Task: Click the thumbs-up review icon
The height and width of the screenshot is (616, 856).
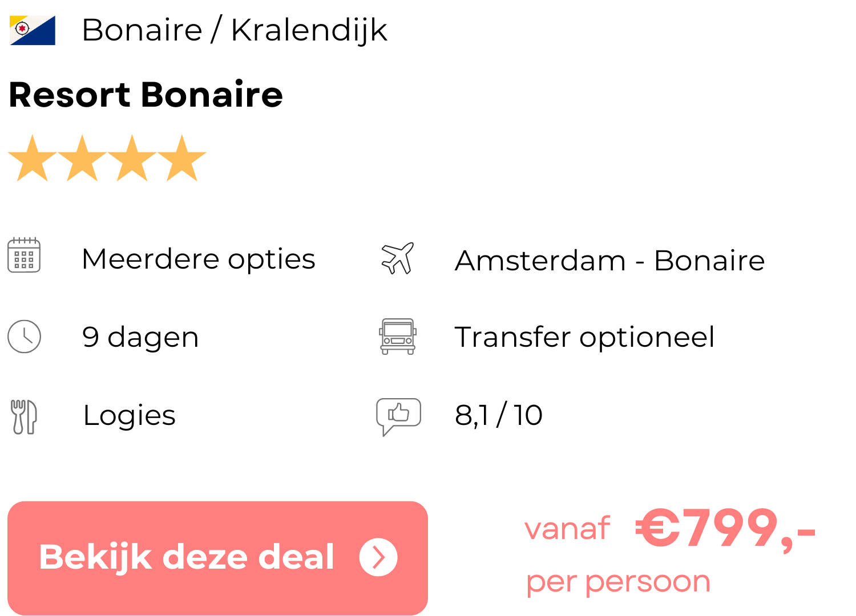Action: tap(398, 415)
